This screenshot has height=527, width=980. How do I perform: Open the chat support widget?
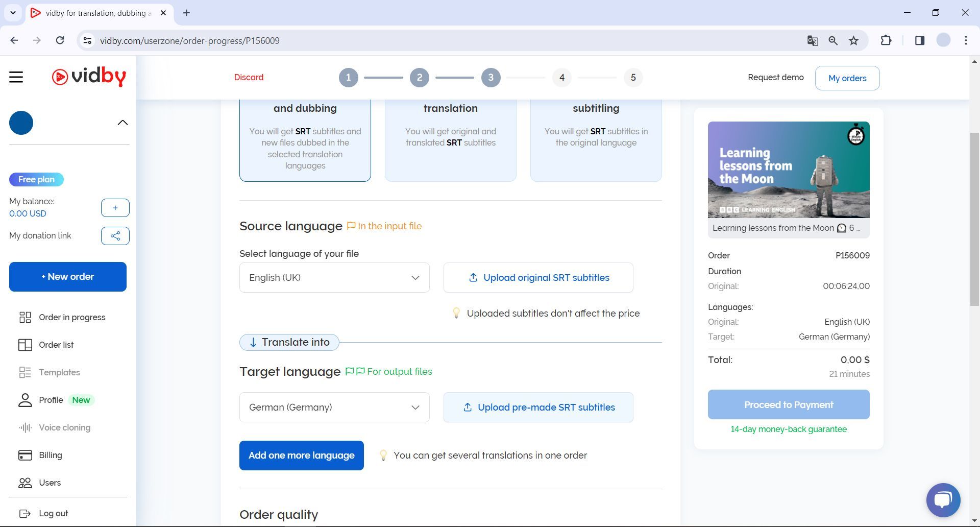click(x=944, y=500)
